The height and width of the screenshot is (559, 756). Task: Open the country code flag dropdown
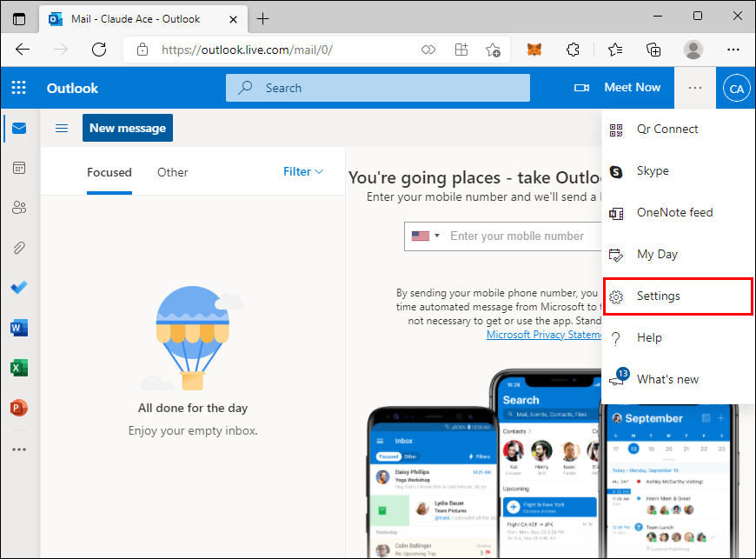point(425,236)
